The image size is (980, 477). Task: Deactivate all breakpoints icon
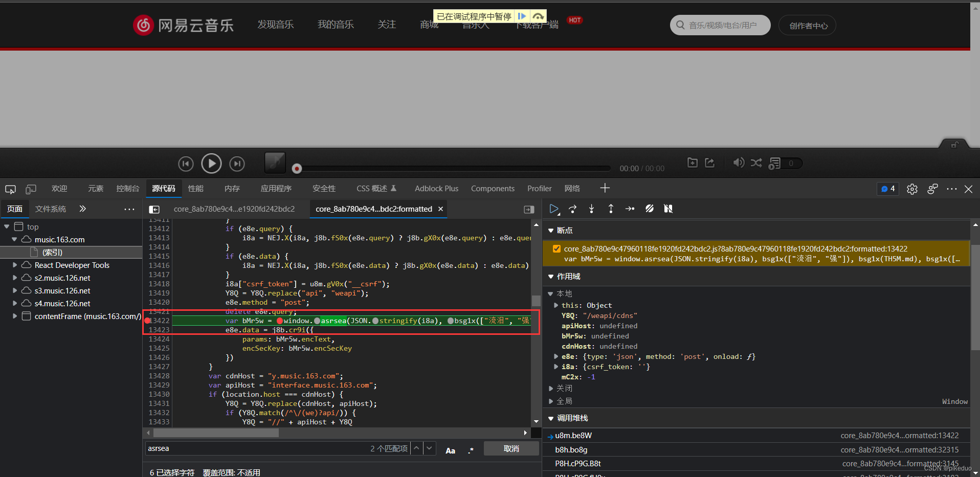point(650,209)
